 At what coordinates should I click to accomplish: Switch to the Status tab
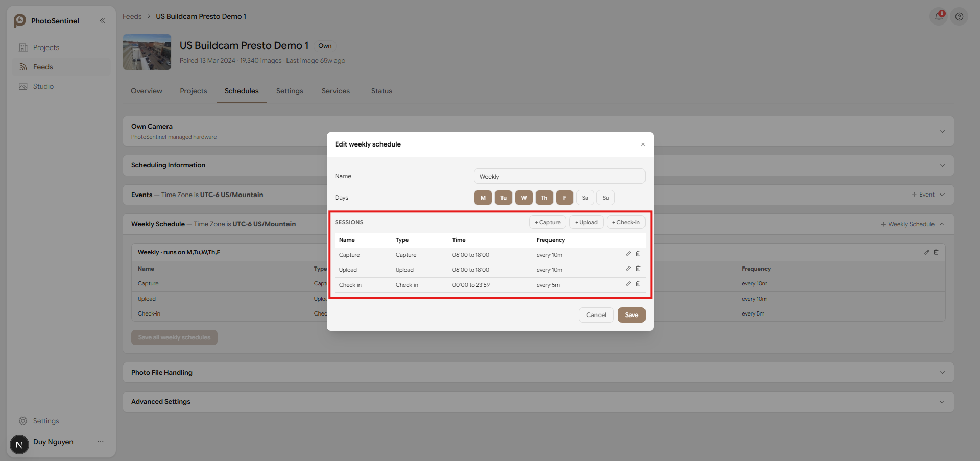click(381, 91)
